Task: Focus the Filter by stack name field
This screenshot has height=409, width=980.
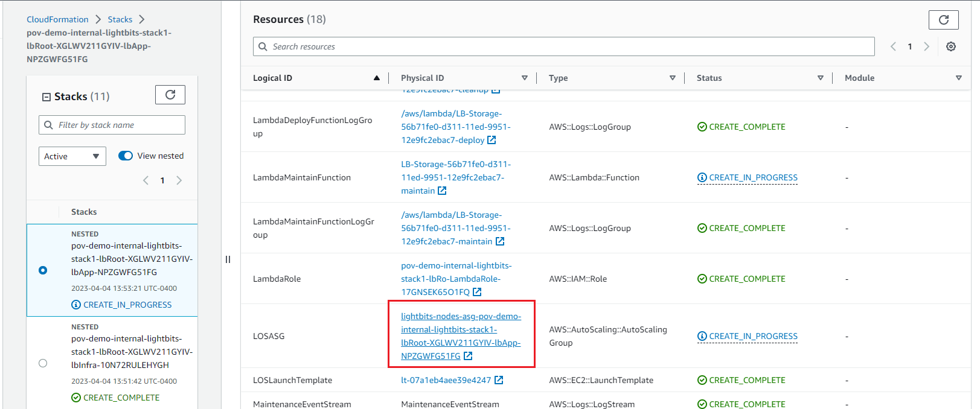Action: (x=112, y=125)
